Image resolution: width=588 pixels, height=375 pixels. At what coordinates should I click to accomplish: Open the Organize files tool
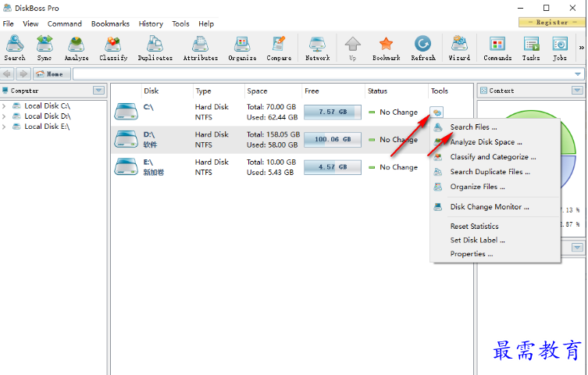[242, 48]
